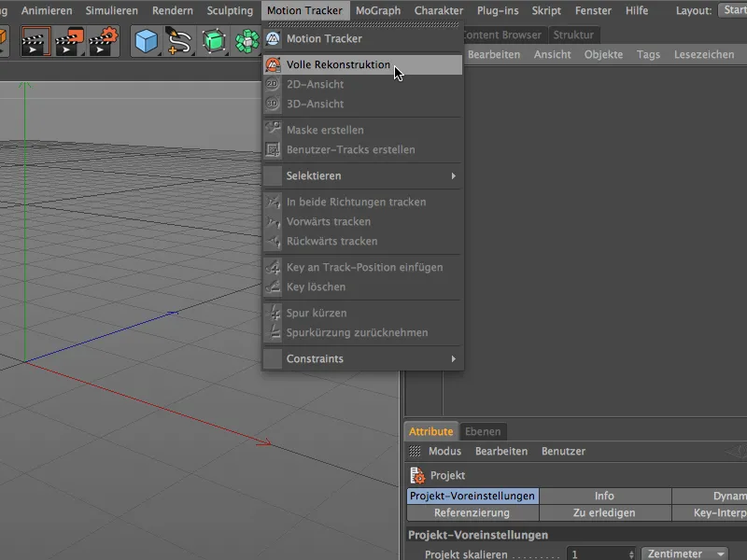
Task: Open the Objekte menu
Action: click(x=603, y=54)
